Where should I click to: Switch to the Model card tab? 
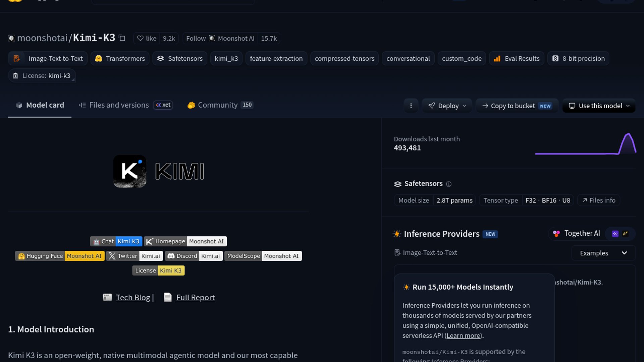(x=40, y=105)
